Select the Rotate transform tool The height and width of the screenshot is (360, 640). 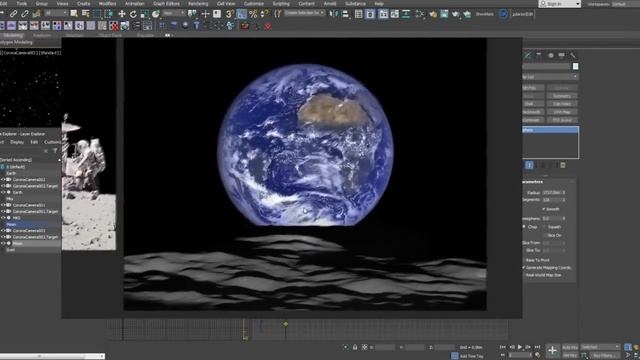point(133,14)
